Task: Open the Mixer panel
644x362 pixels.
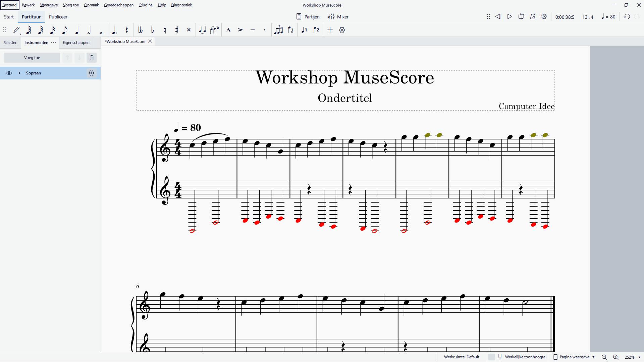Action: pyautogui.click(x=338, y=17)
